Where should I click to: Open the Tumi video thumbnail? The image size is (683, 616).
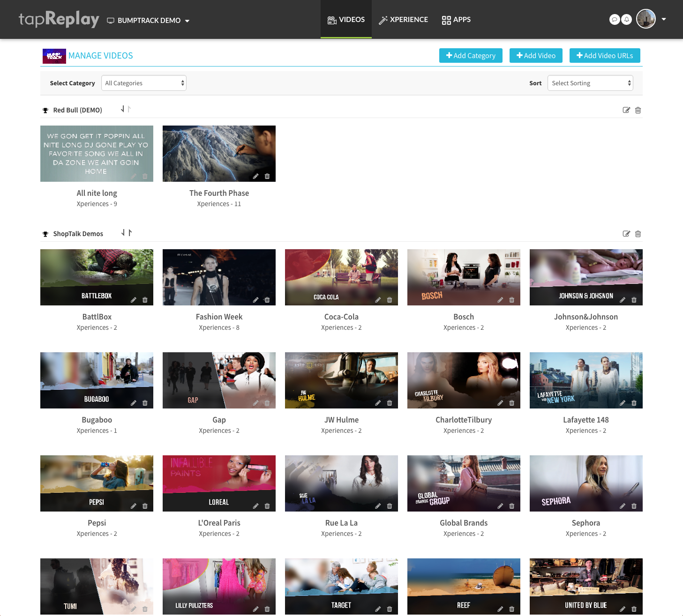[97, 586]
